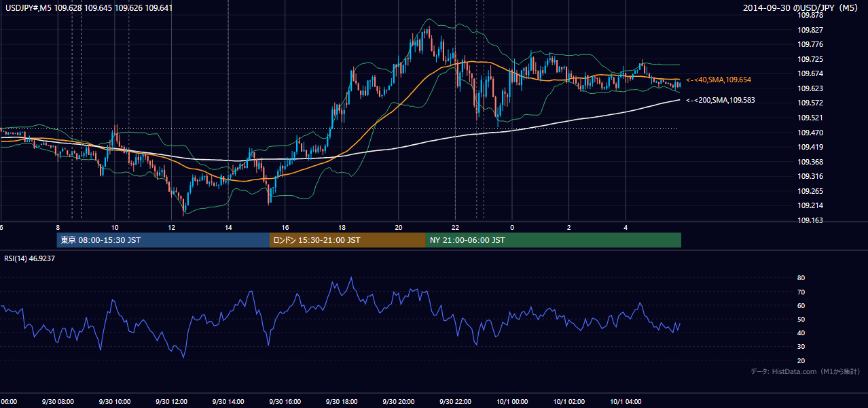
Task: Click the 109.572 price axis label
Action: (810, 103)
